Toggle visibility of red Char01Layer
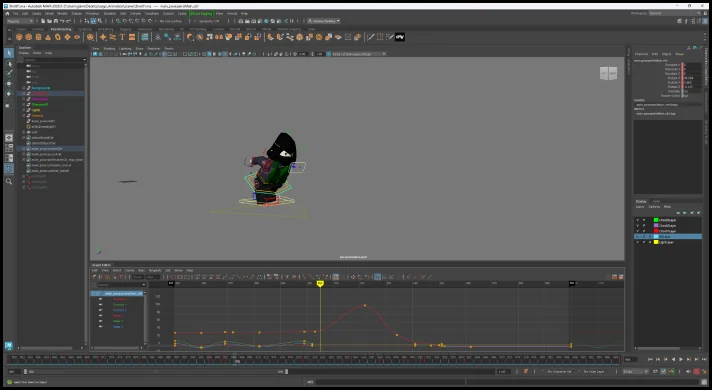Screen dimensions: 712x390 click(x=638, y=231)
